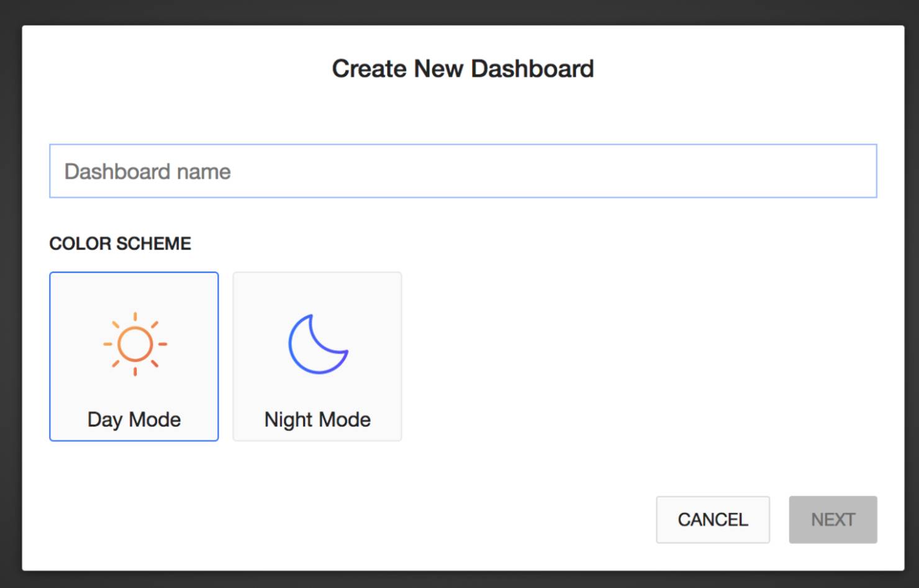
Task: Select the Day Mode color scheme card
Action: pos(134,356)
